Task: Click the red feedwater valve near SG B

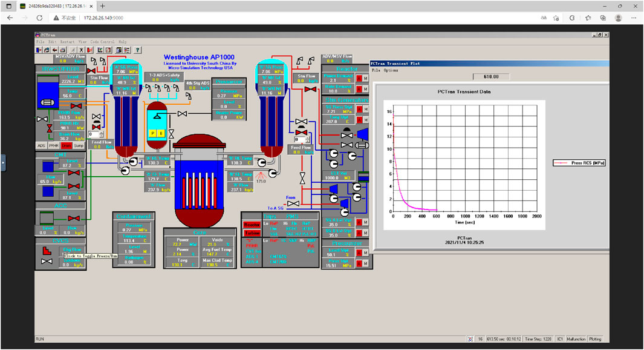Action: (302, 133)
